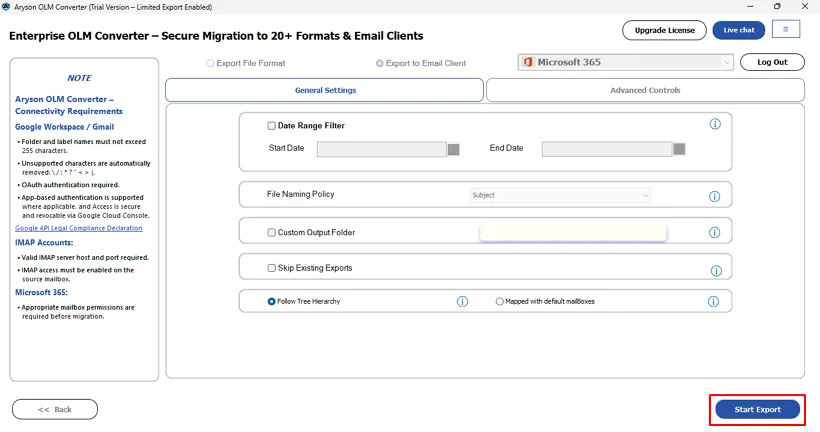Click info icon for Mapped with default mailboxes

pyautogui.click(x=714, y=301)
